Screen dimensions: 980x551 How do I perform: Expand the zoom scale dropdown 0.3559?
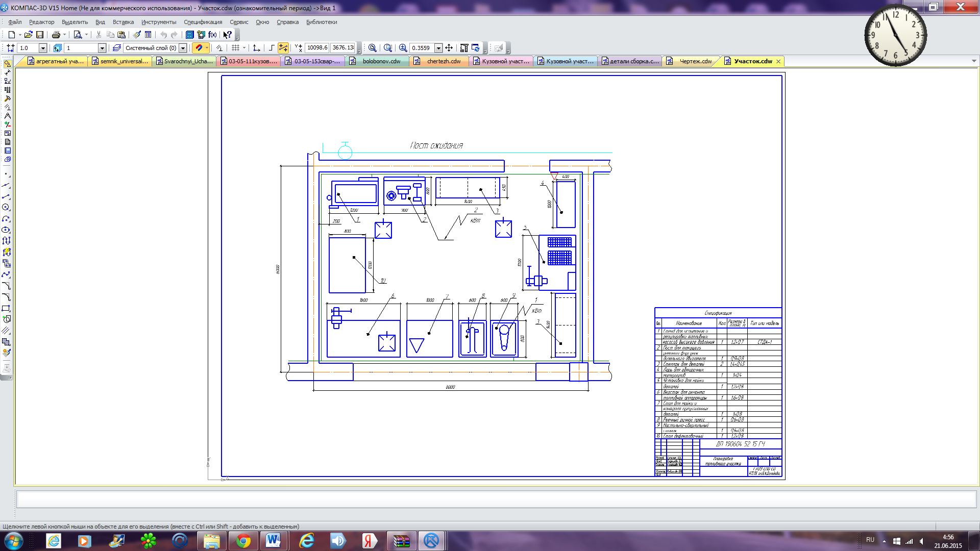pyautogui.click(x=438, y=48)
